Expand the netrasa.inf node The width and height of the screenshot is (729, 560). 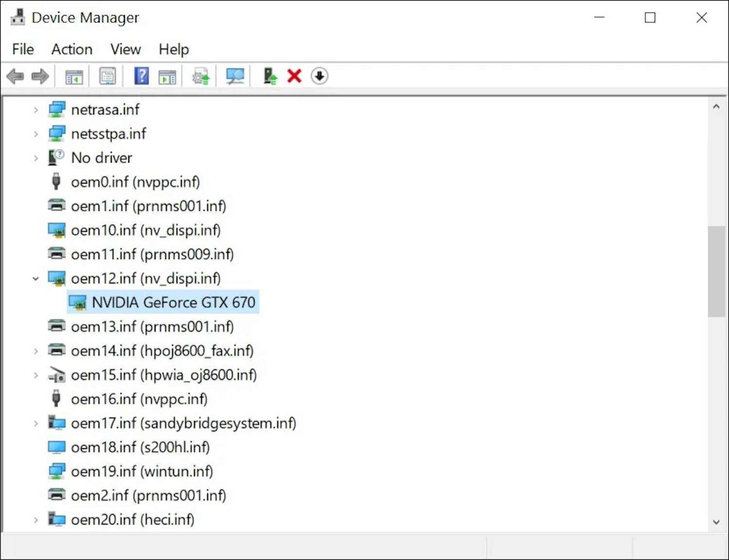(35, 110)
